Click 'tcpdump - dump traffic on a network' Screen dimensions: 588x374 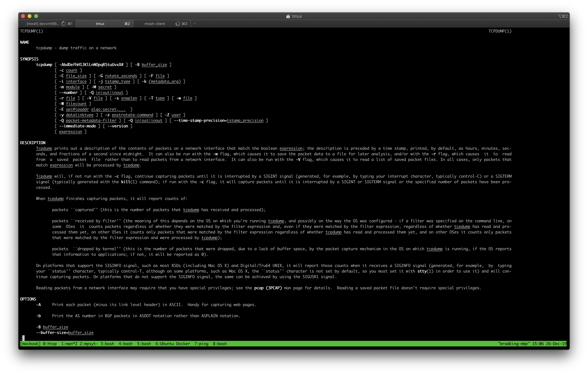point(76,48)
